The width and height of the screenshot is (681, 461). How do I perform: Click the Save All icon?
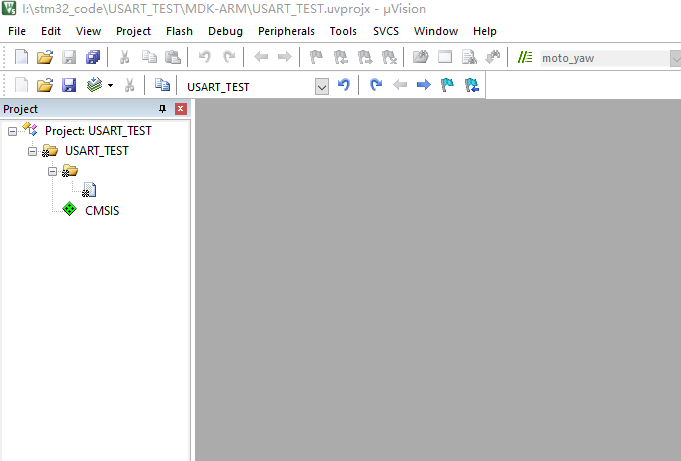[x=93, y=58]
